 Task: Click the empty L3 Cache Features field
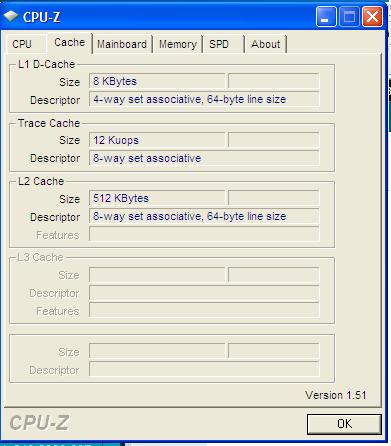coord(204,311)
